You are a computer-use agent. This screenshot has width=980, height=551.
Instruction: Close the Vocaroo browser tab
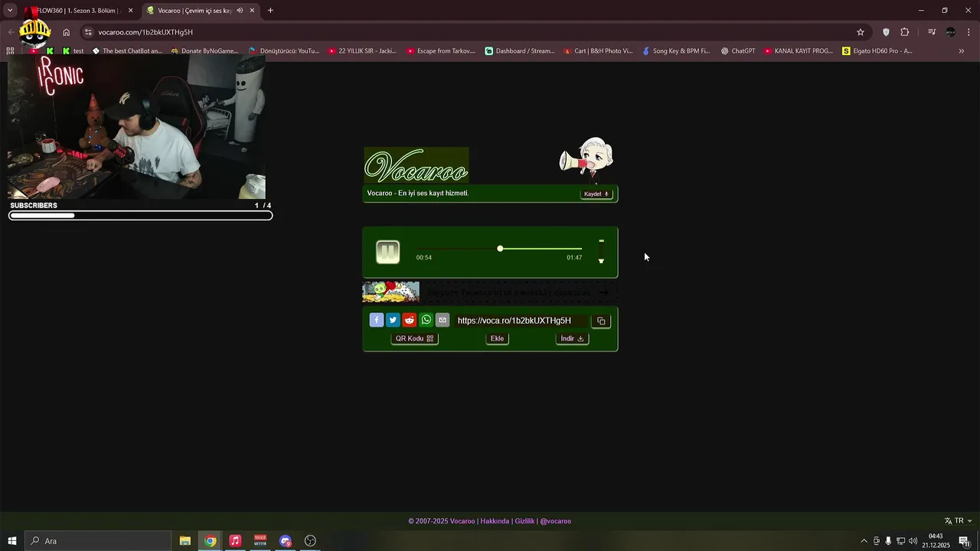[252, 11]
